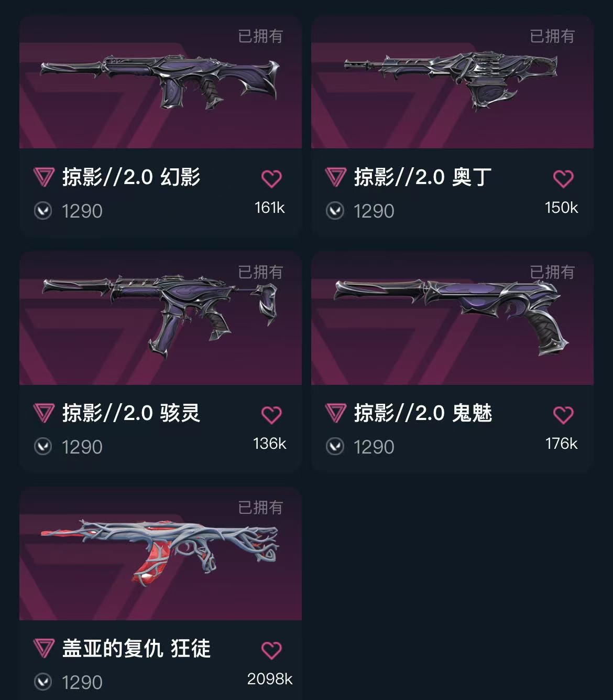This screenshot has height=700, width=613.
Task: Click the rarity triangle icon beside 鬼魅
Action: click(x=336, y=413)
